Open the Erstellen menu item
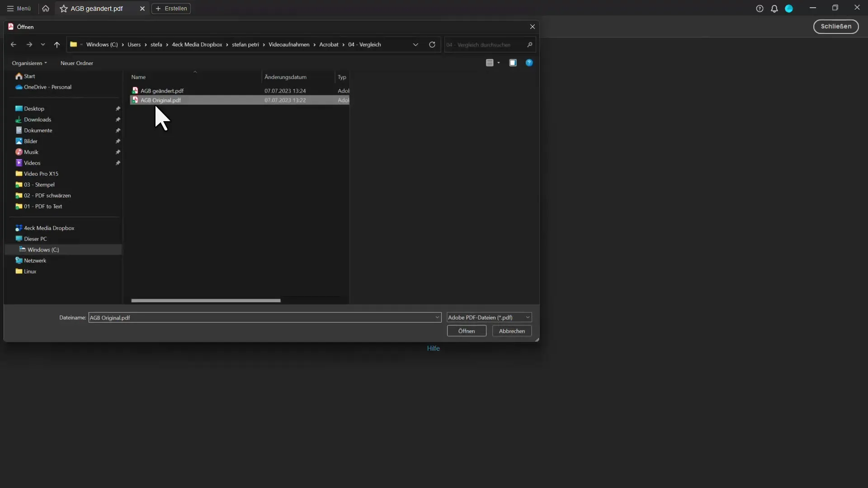 point(172,8)
